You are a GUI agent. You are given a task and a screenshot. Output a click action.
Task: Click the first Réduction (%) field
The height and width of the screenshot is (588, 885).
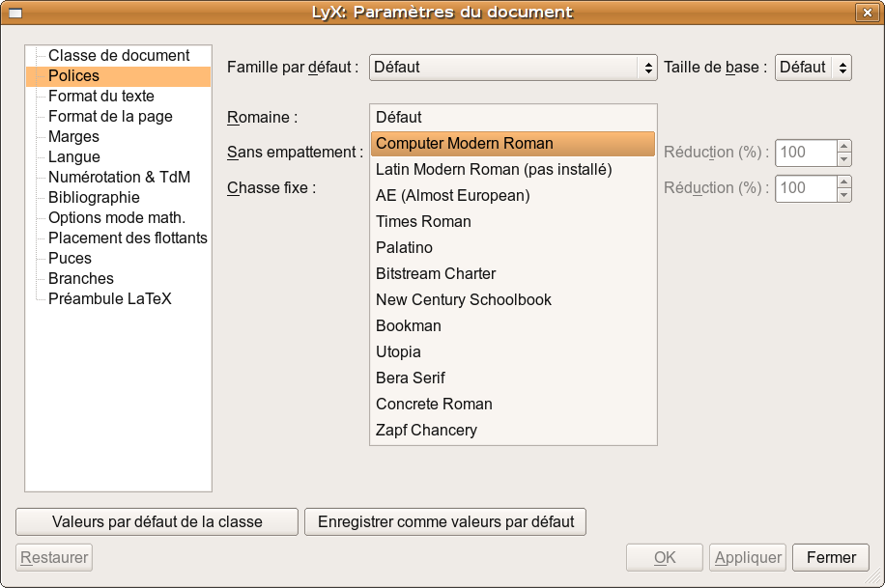[x=806, y=153]
